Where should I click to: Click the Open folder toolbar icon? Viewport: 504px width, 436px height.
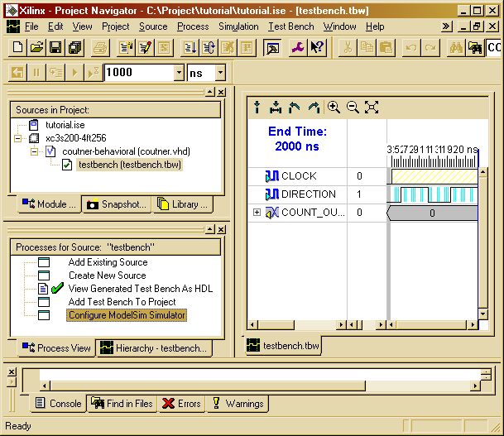tap(36, 47)
